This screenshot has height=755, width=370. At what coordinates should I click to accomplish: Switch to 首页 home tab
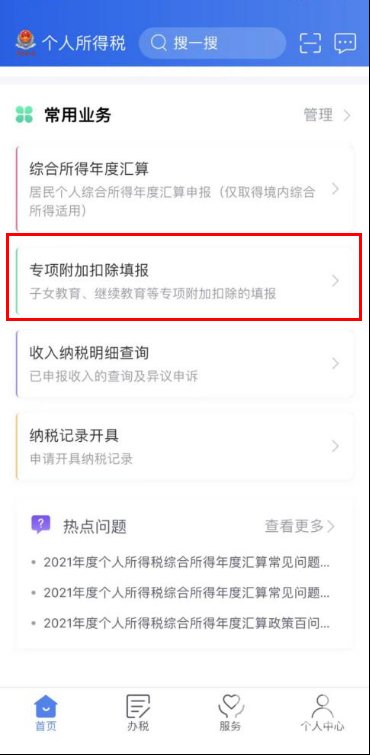46,713
